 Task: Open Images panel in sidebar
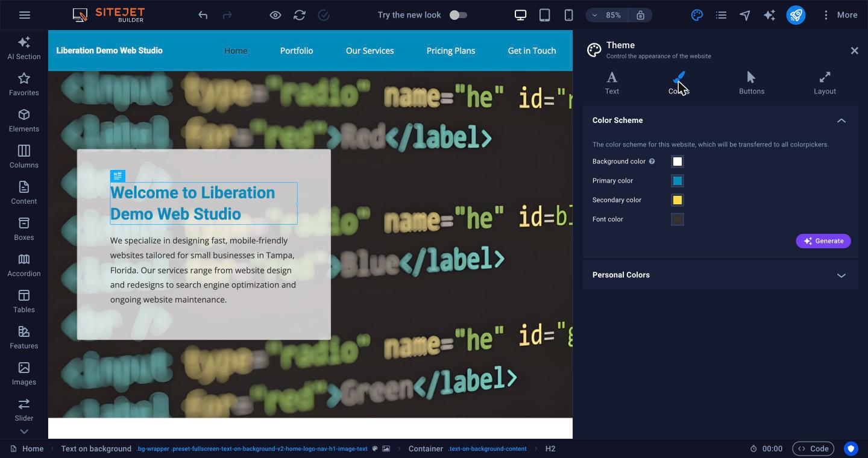pos(24,374)
